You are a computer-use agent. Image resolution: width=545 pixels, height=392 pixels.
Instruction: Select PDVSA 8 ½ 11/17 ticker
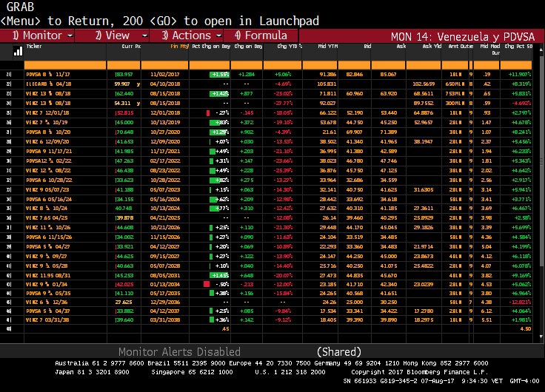tap(48, 74)
